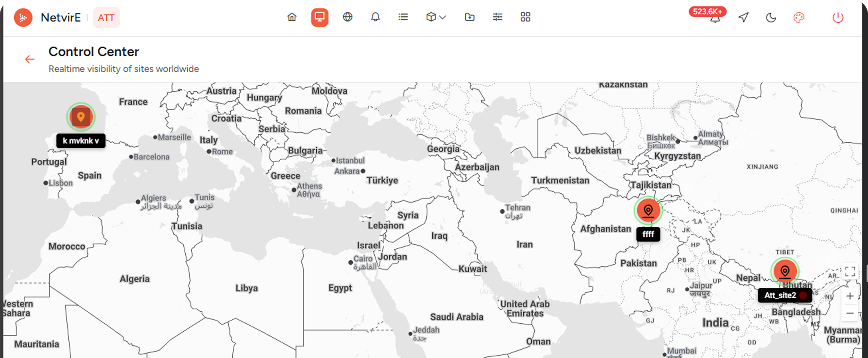Click the Algeria label on the map
The image size is (868, 358).
[x=135, y=279]
